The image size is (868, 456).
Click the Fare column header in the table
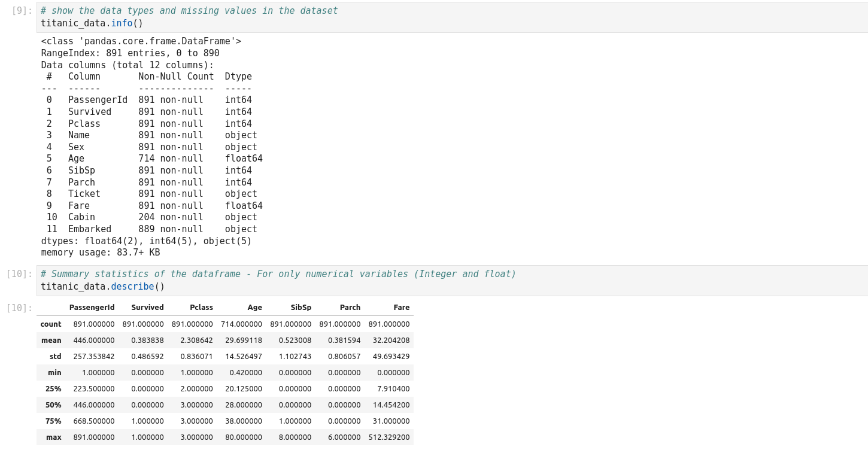[401, 308]
